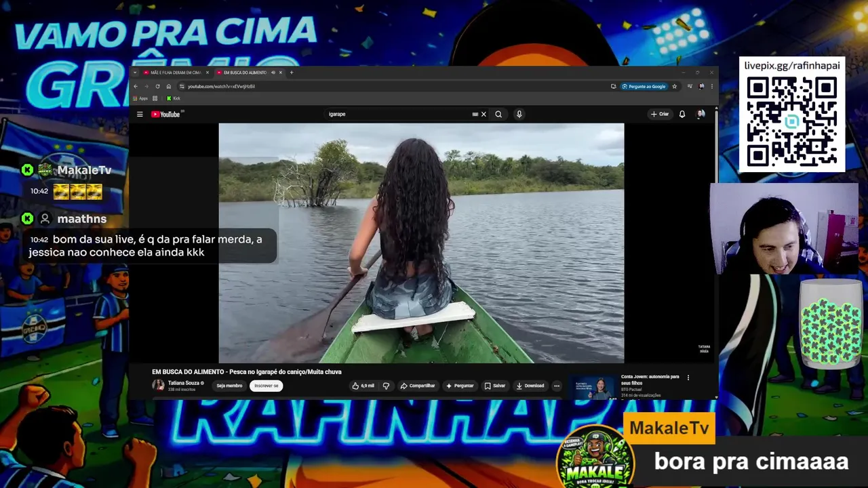Go forward in the browser

[x=146, y=86]
